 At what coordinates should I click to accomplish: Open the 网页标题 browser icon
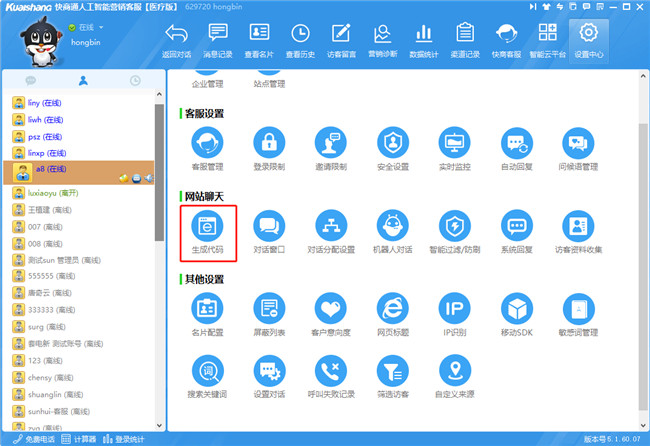[392, 308]
